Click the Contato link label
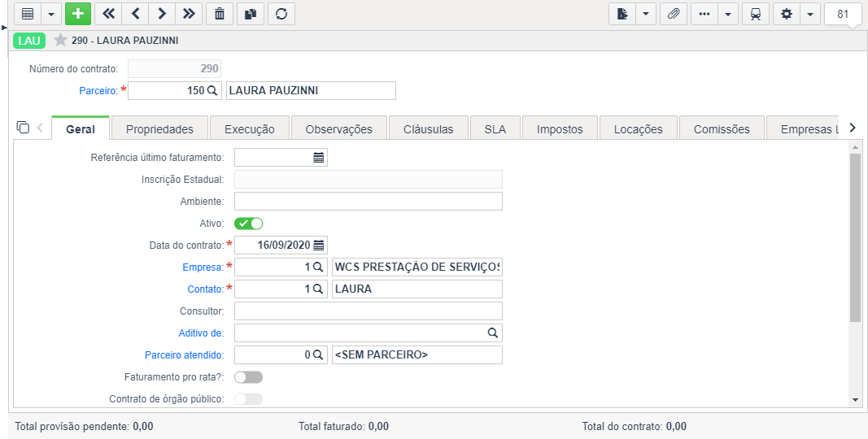Screen dimensions: 868x439 (x=205, y=289)
